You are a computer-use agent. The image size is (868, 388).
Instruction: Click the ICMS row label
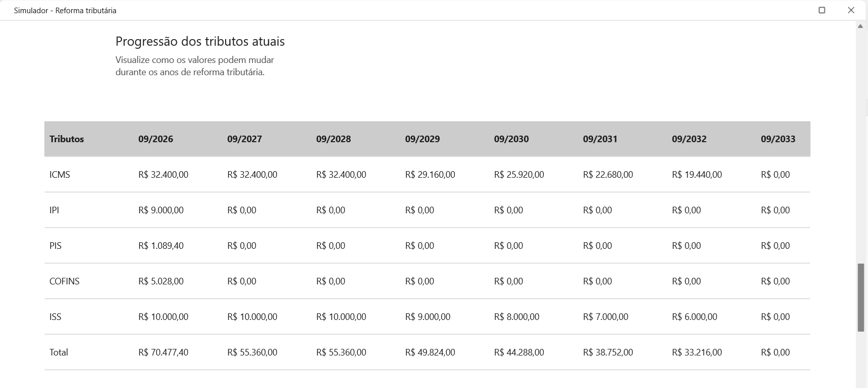(59, 175)
